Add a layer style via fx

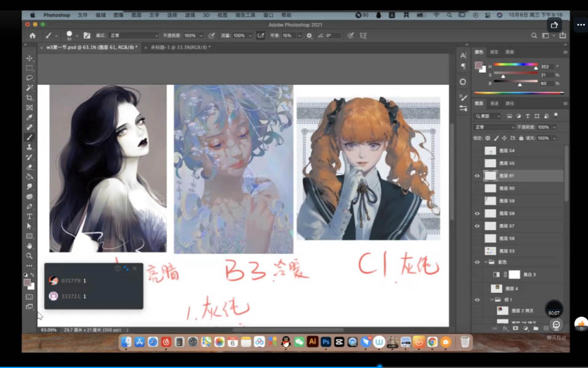pos(505,328)
